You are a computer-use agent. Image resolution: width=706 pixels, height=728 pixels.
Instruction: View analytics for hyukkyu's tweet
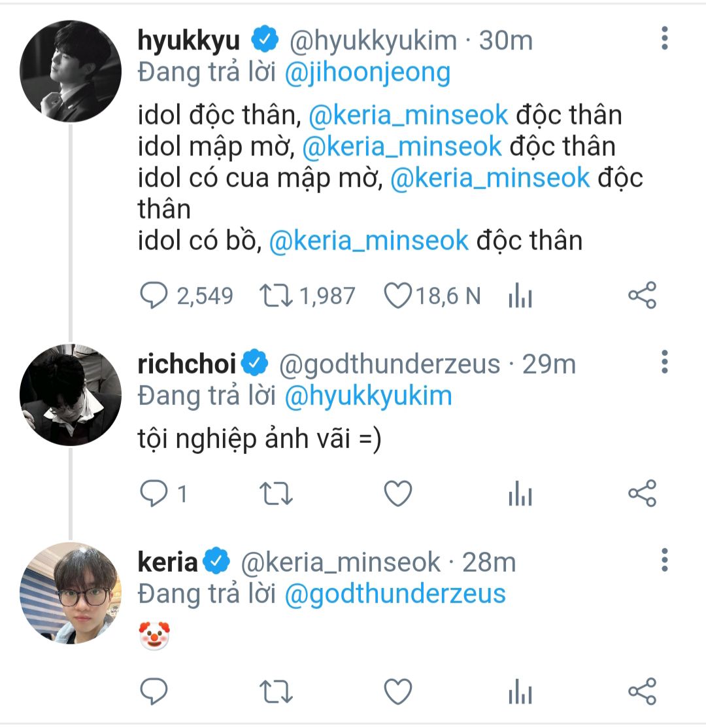(520, 297)
